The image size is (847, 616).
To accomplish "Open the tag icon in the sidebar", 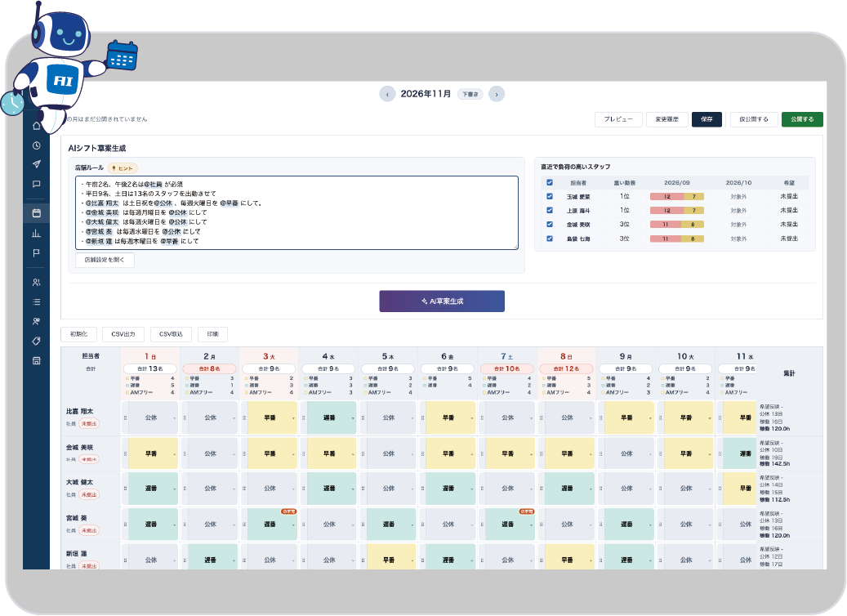I will pos(36,341).
